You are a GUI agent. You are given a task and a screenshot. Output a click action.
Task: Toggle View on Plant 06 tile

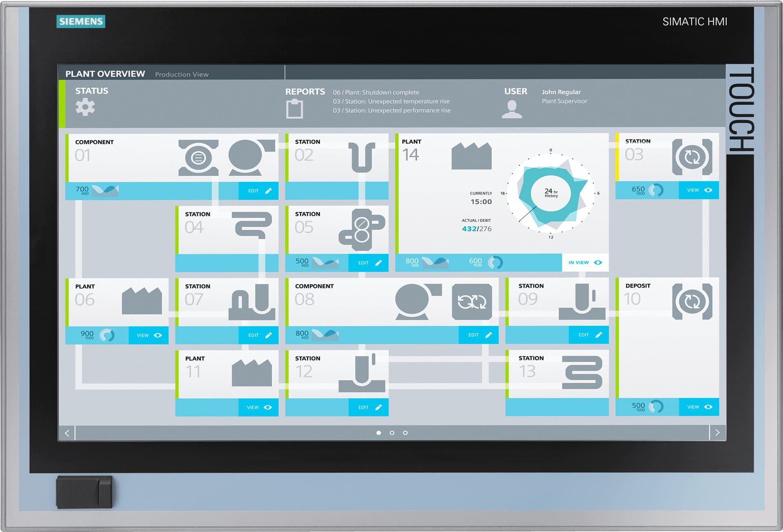[x=148, y=336]
